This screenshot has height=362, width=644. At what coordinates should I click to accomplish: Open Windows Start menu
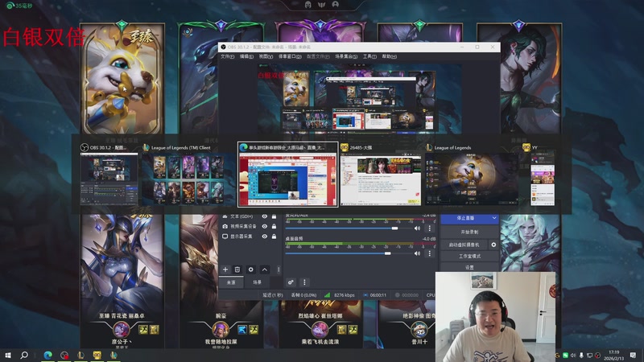8,355
